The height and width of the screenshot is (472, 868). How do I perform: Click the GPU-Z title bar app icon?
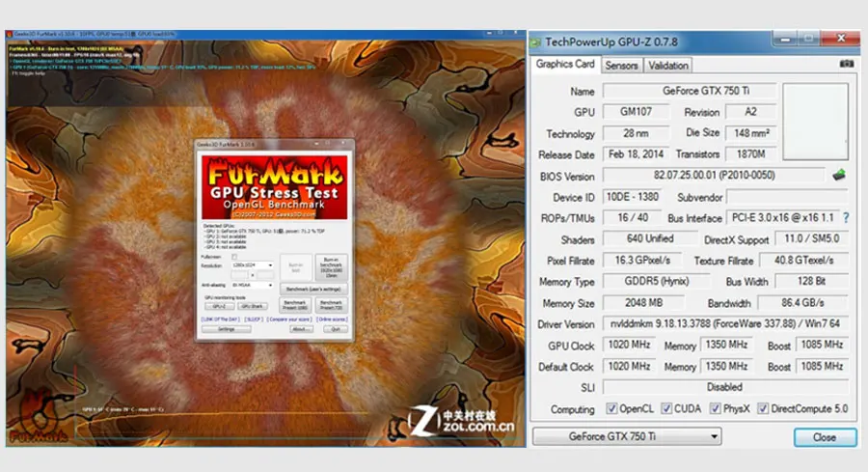[x=535, y=42]
